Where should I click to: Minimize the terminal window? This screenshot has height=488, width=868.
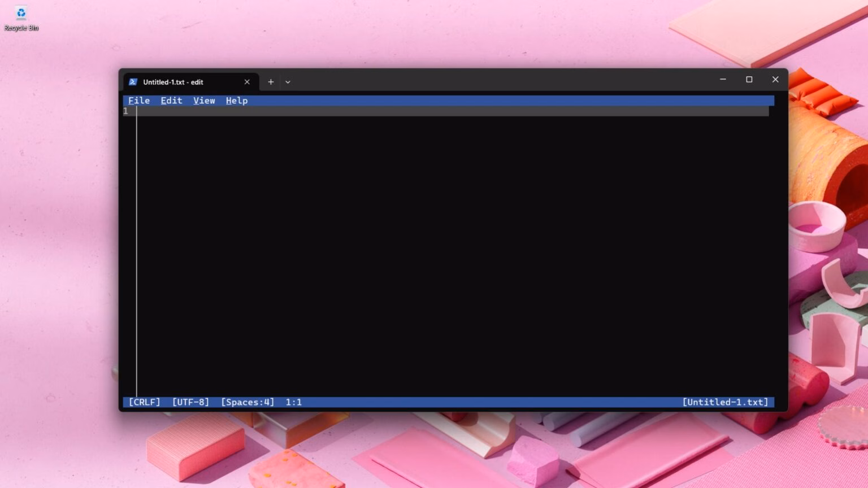[x=723, y=80]
